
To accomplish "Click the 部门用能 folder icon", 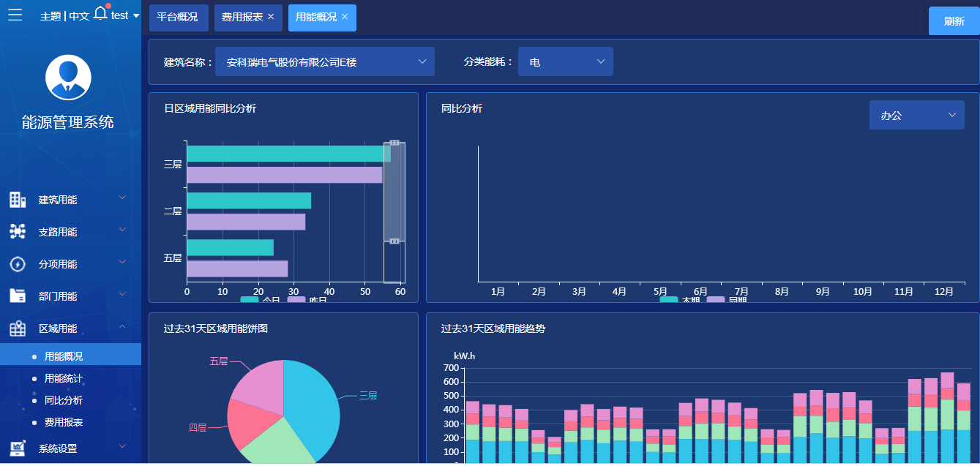I will pyautogui.click(x=18, y=296).
